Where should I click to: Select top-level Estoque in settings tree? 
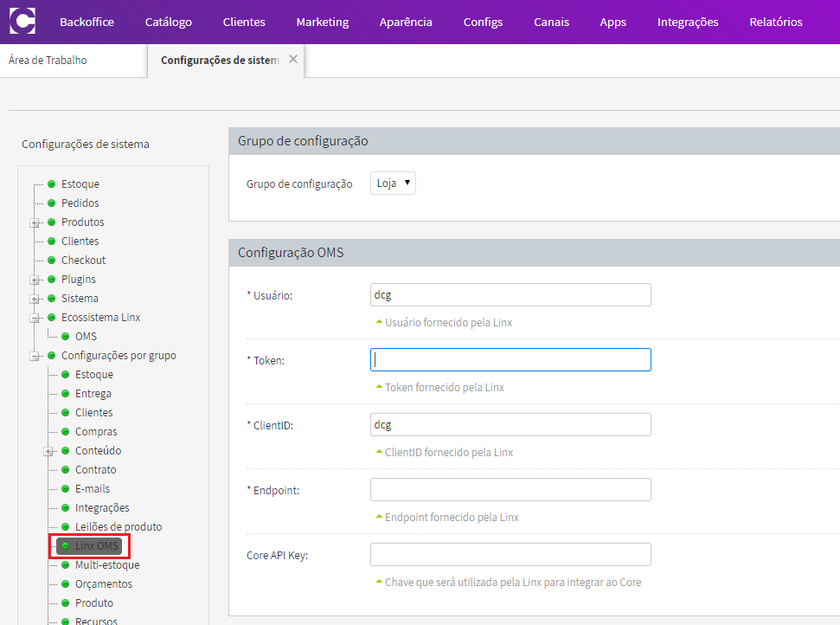click(x=80, y=184)
